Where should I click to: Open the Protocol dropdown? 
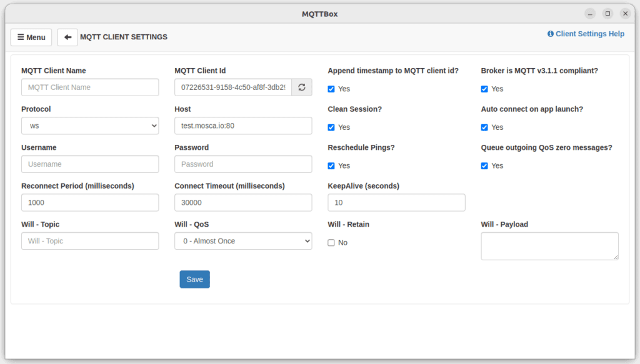[x=89, y=125]
